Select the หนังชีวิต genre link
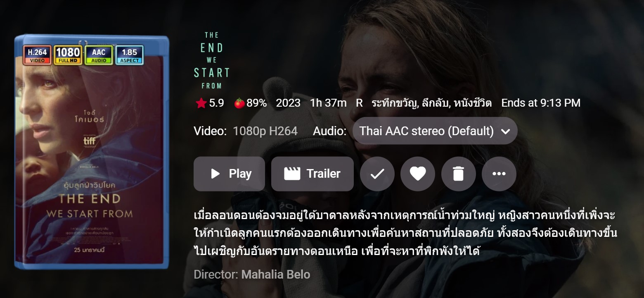The width and height of the screenshot is (644, 298). click(x=473, y=103)
